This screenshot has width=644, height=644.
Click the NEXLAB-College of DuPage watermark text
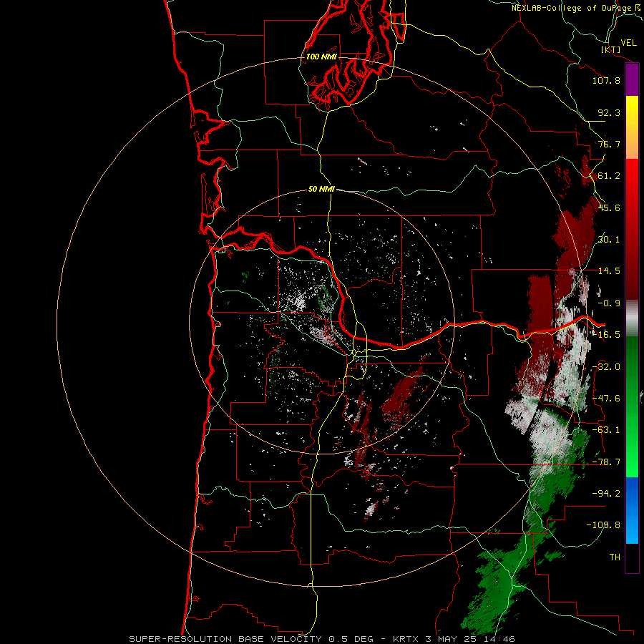(x=576, y=8)
